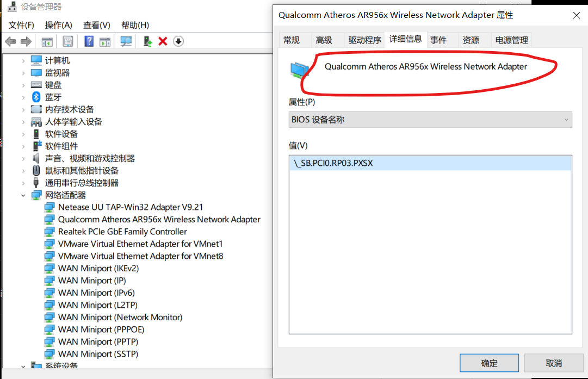Open the Properties toolbar icon
The height and width of the screenshot is (379, 588).
(68, 41)
